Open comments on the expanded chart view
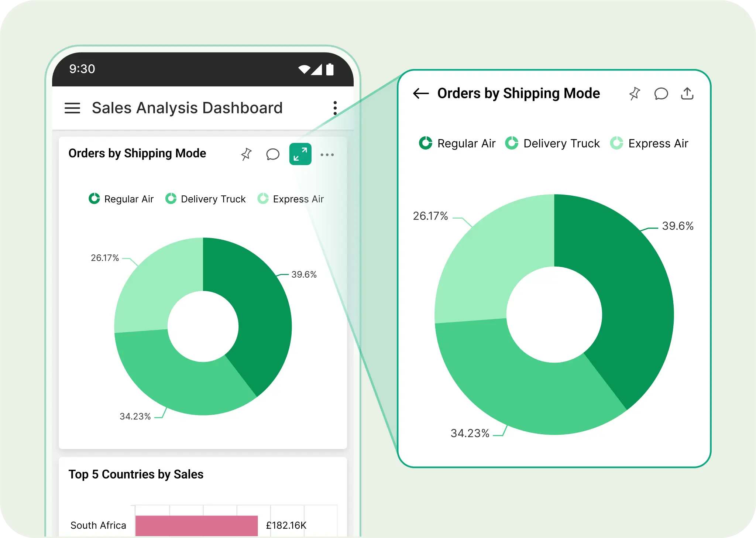The image size is (756, 538). tap(661, 94)
